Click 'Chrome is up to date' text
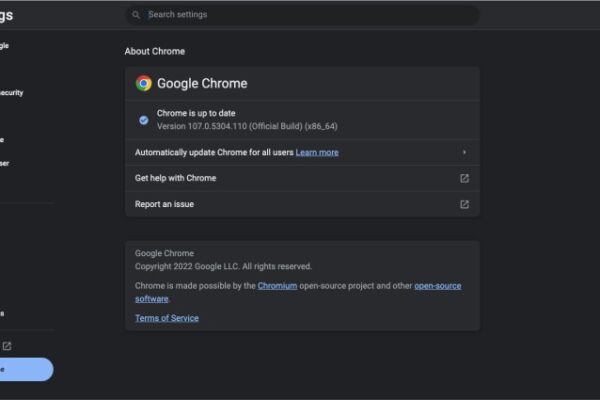This screenshot has height=400, width=600. pos(196,113)
